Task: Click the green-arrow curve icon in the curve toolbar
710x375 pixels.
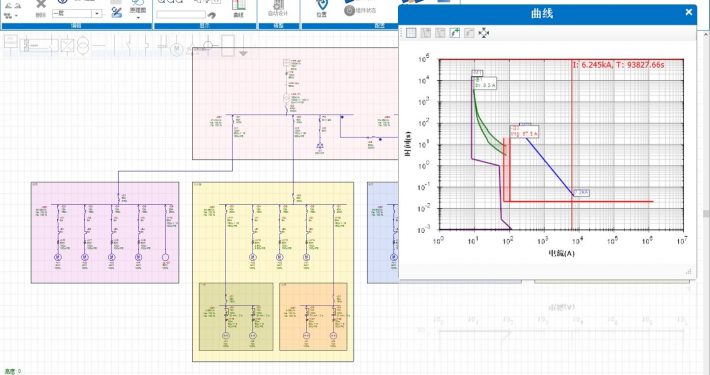Action: [x=454, y=33]
